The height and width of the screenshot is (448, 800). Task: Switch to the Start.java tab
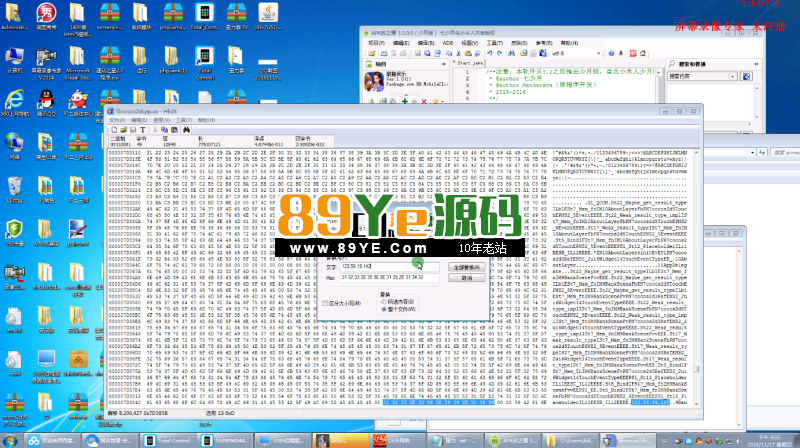coord(469,63)
